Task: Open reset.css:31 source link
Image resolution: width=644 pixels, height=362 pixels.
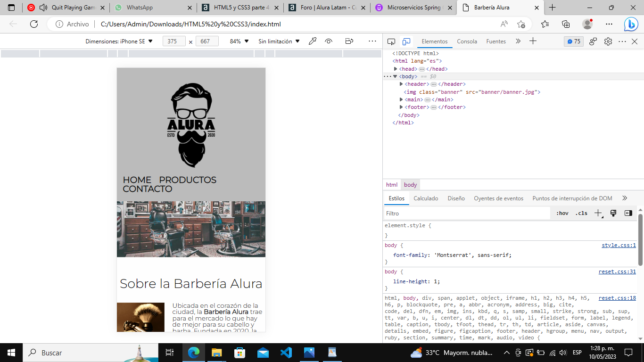Action: point(617,272)
